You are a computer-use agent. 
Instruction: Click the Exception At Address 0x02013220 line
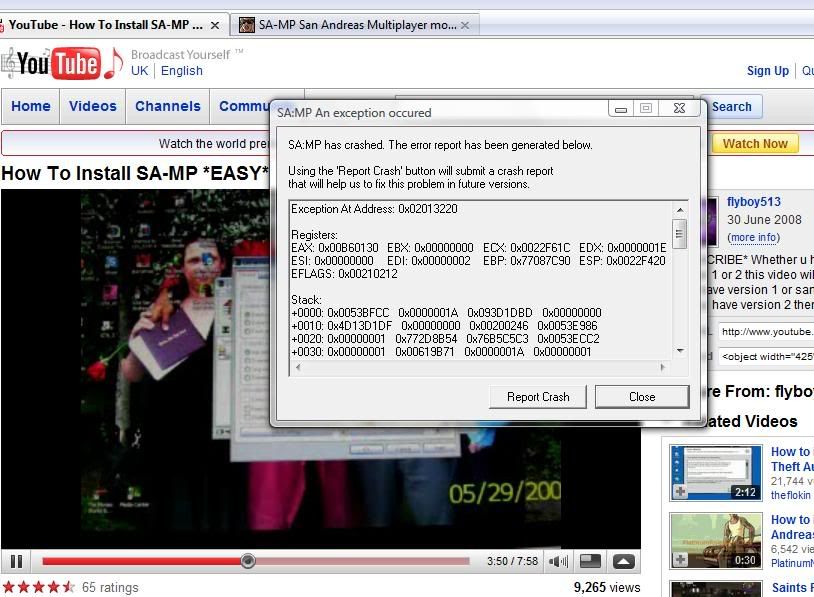pos(374,209)
